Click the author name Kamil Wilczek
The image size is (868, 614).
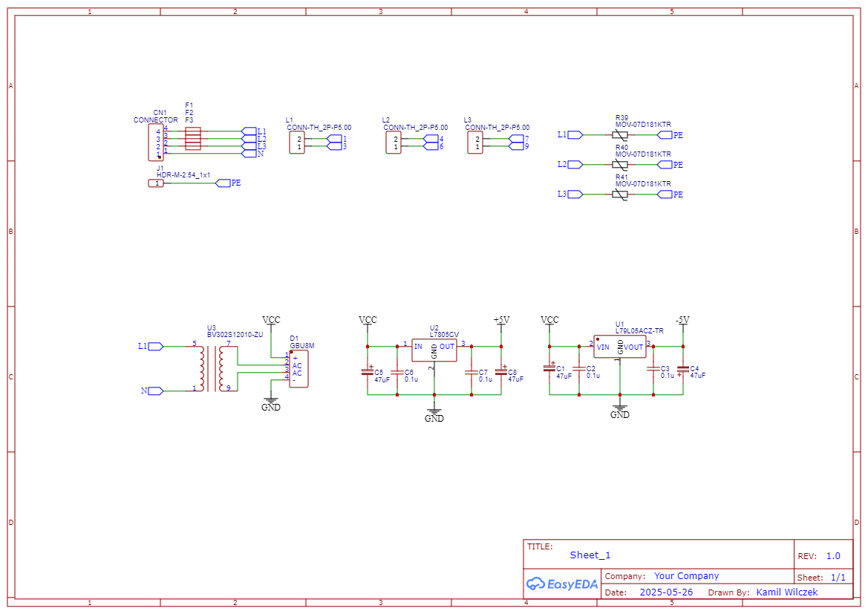[x=786, y=592]
